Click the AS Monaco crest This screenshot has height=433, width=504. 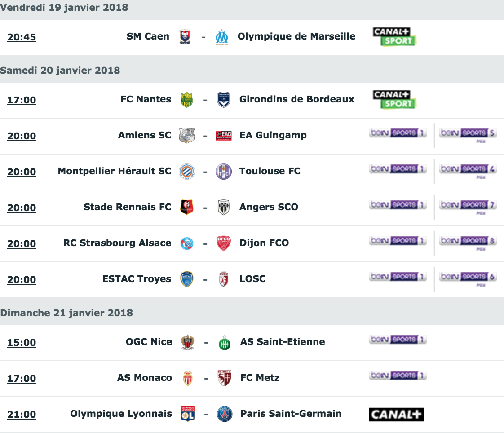tap(188, 378)
